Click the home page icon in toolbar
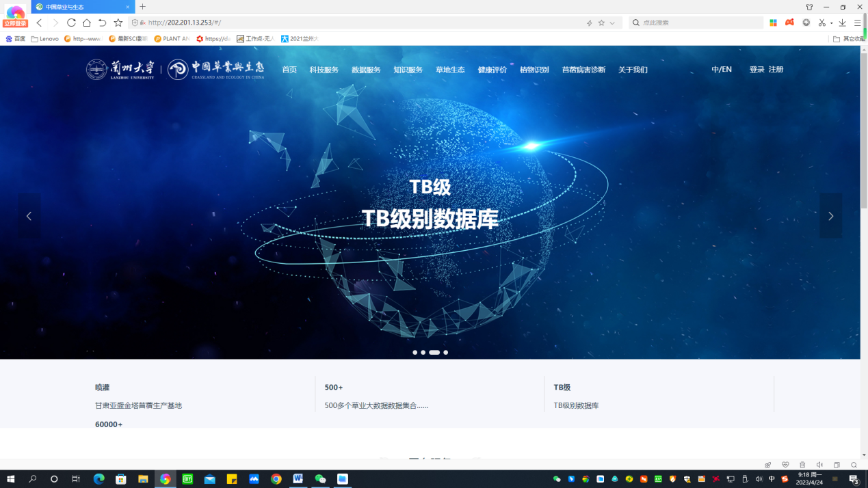868x488 pixels. point(87,23)
